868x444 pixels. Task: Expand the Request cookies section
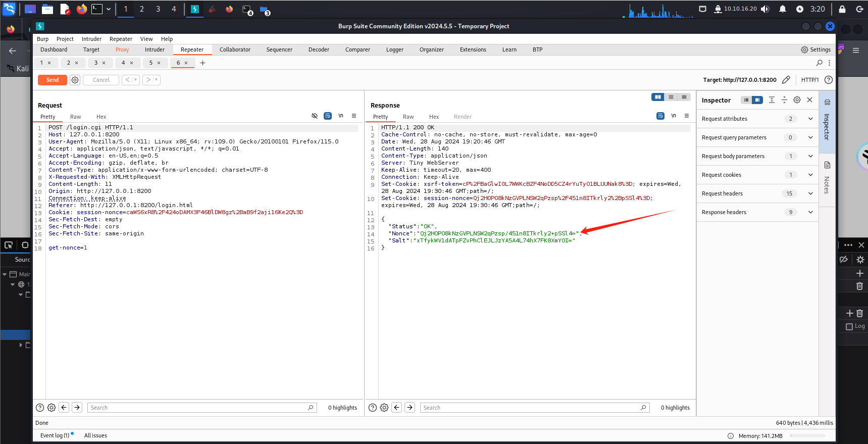[x=810, y=175]
